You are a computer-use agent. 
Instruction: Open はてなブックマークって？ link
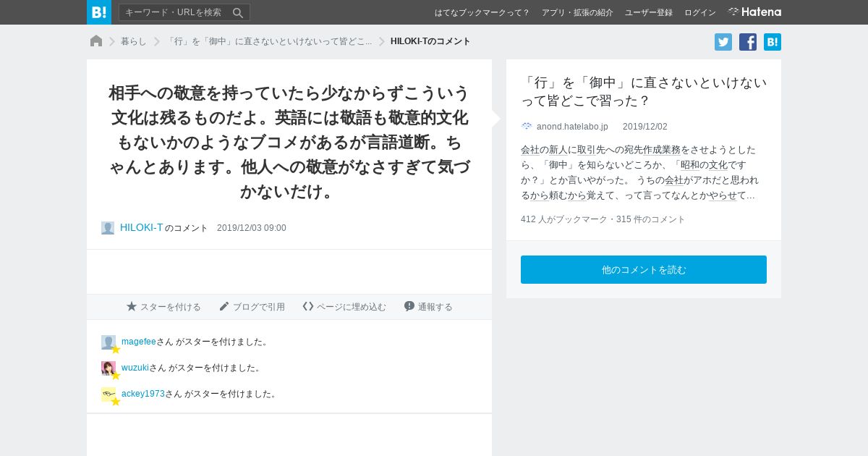pyautogui.click(x=482, y=12)
